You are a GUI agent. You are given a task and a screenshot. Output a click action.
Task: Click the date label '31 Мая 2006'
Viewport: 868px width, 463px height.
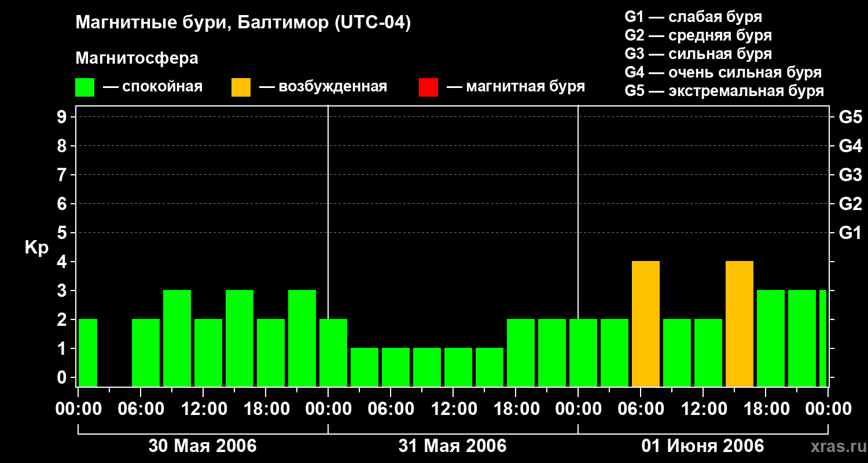point(453,446)
